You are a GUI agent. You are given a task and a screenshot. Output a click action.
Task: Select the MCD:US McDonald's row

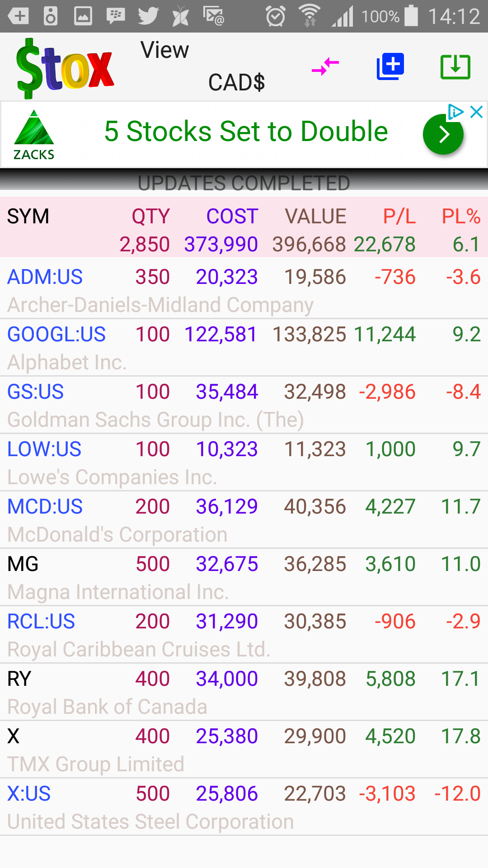(x=244, y=520)
